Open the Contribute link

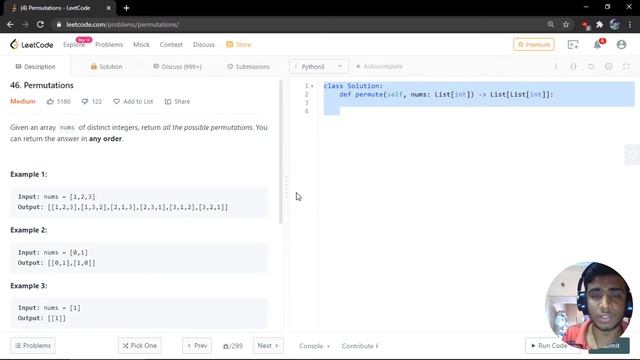point(360,346)
